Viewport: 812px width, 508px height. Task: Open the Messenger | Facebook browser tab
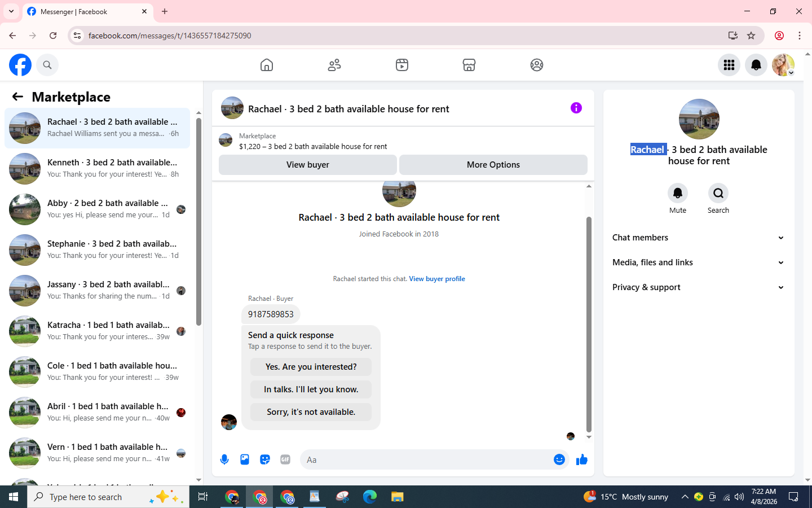coord(87,11)
